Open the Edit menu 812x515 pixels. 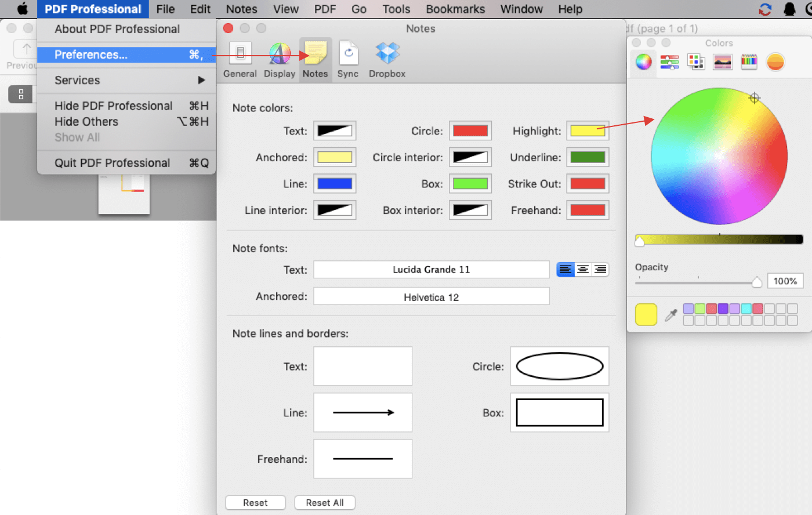point(200,9)
